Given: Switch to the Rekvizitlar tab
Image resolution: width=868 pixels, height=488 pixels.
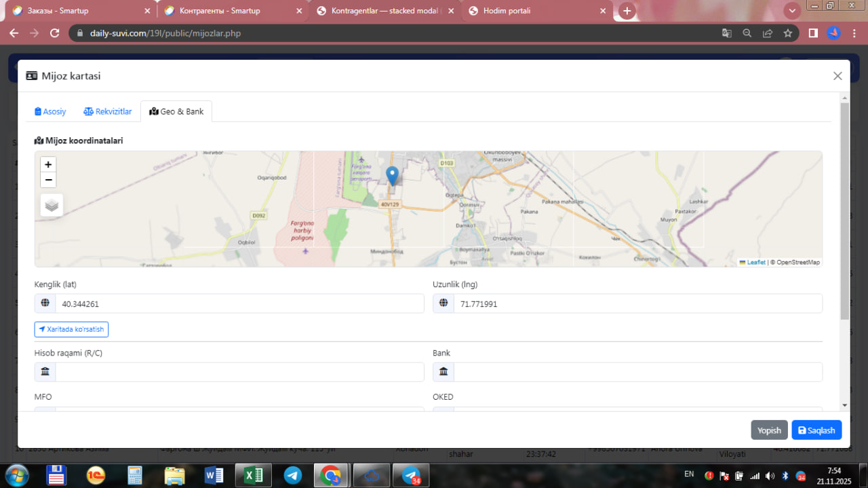Looking at the screenshot, I should pyautogui.click(x=108, y=111).
